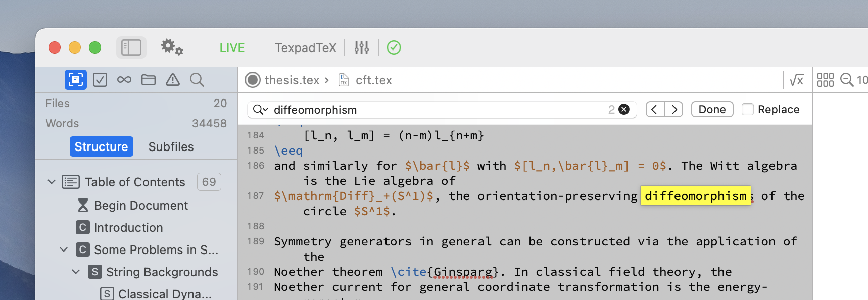Go to the next search match
This screenshot has width=868, height=300.
[x=674, y=109]
